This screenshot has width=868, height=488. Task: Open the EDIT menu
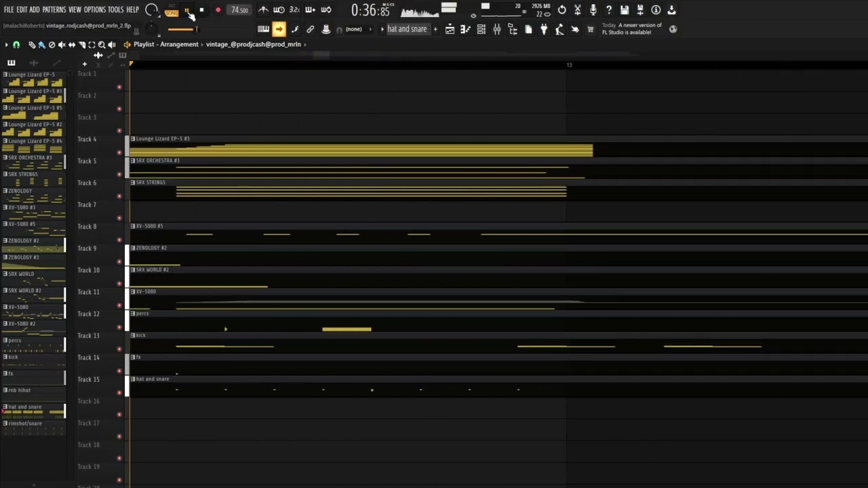tap(22, 9)
